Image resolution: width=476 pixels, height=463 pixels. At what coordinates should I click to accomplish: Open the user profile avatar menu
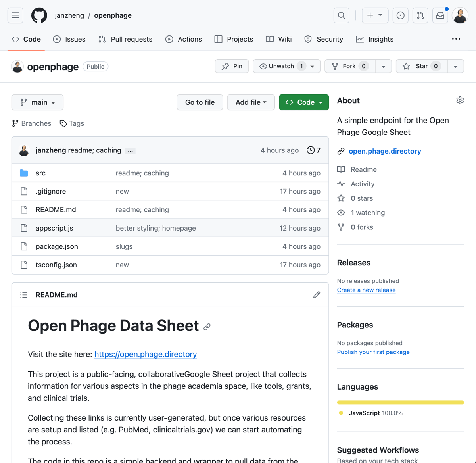tap(460, 15)
